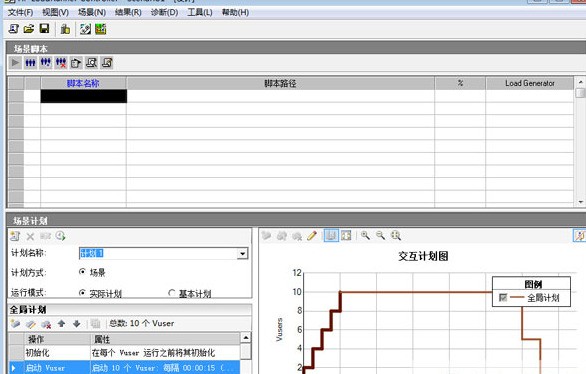Click the Edit Action icon in 全局计划 toolbar
The image size is (586, 374).
[x=31, y=324]
